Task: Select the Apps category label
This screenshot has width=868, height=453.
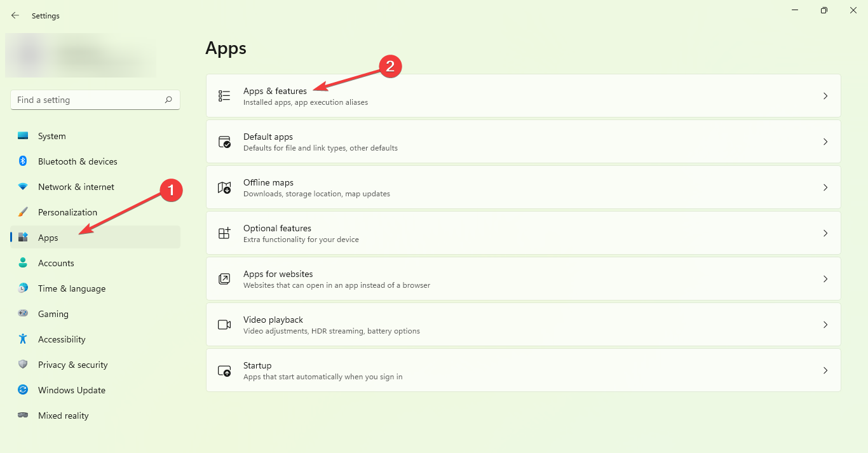Action: coord(48,238)
